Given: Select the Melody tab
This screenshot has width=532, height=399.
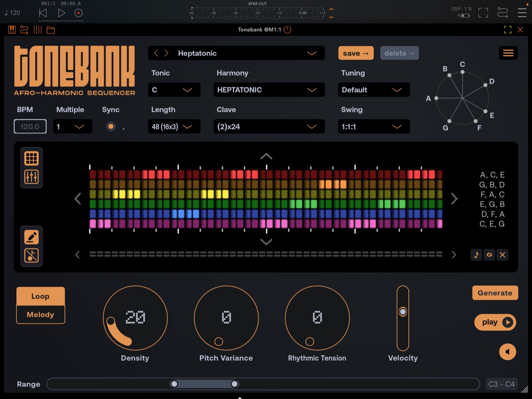Looking at the screenshot, I should [41, 315].
